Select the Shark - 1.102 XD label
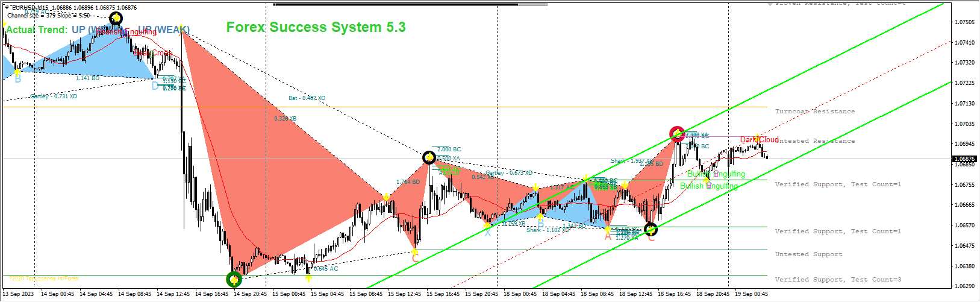The image size is (980, 302). tap(548, 230)
